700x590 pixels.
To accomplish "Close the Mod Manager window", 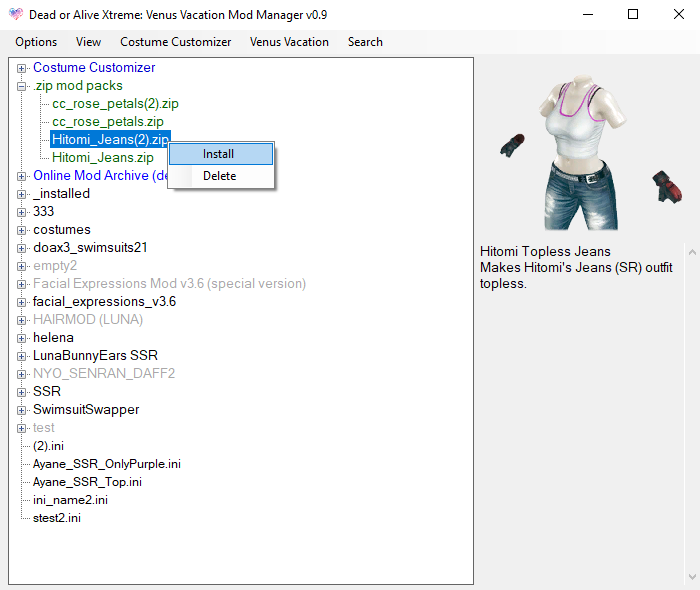I will (x=679, y=14).
